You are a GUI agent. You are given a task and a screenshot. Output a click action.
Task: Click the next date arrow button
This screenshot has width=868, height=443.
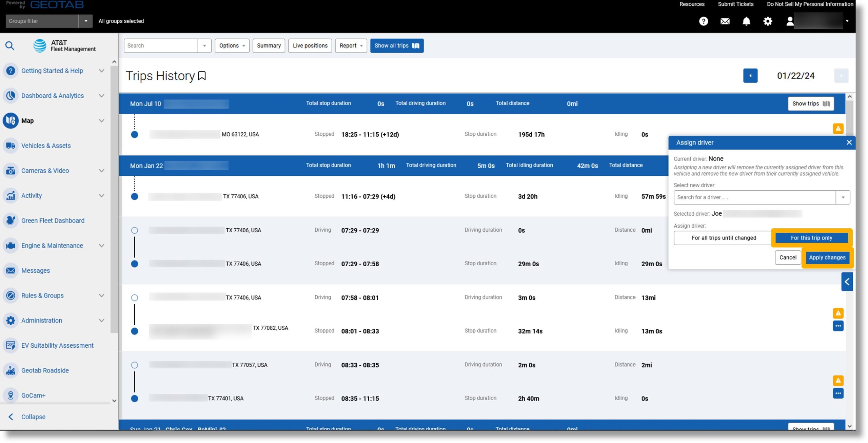pyautogui.click(x=841, y=76)
